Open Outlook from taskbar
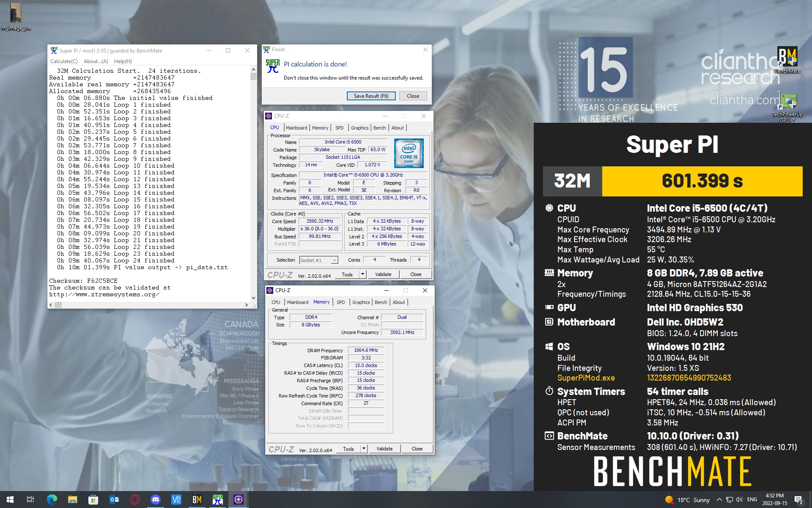Viewport: 812px width, 508px height. click(x=114, y=500)
